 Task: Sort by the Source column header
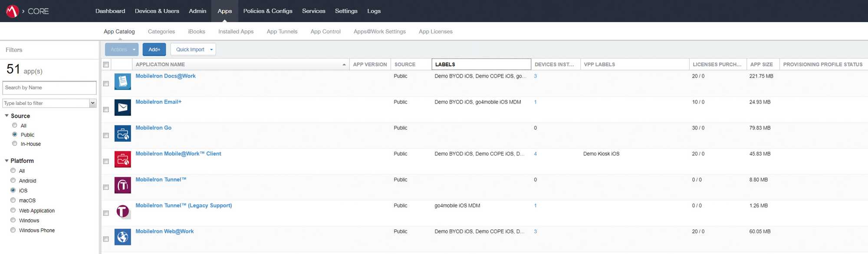pyautogui.click(x=411, y=65)
